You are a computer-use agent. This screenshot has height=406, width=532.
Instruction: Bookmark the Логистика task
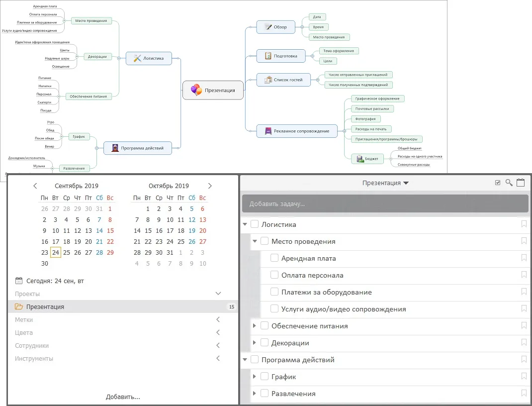point(524,224)
